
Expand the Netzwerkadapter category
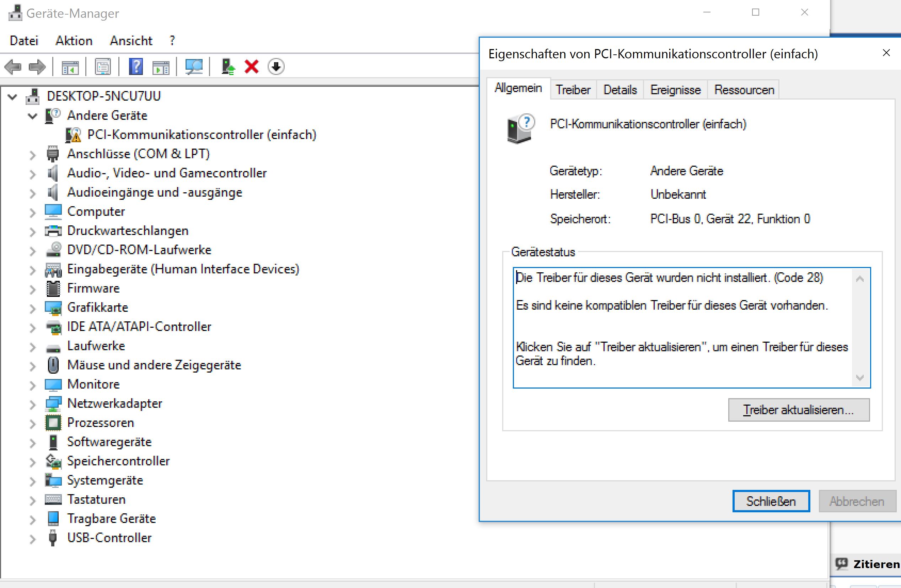click(x=33, y=404)
